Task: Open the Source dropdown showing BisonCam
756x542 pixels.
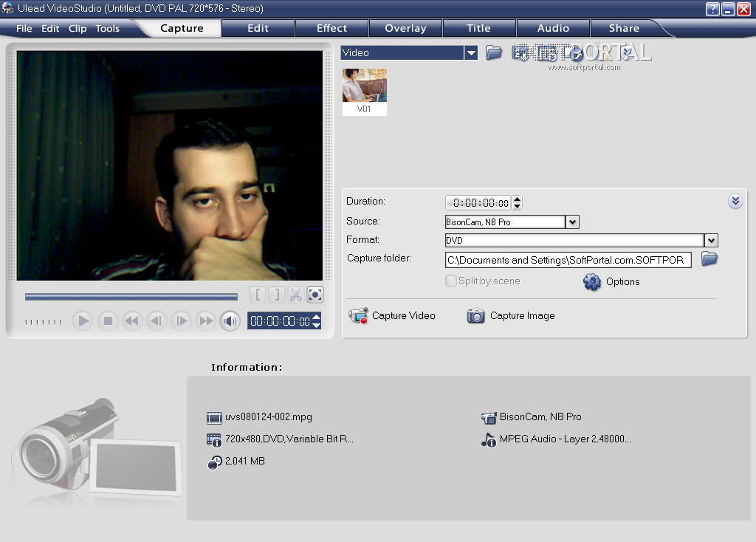Action: pyautogui.click(x=572, y=222)
